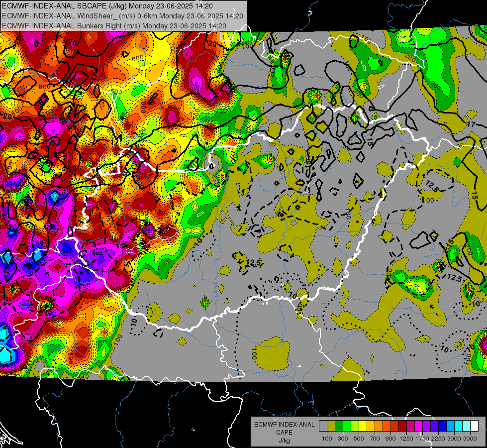Click the 17 contour label on the map
The height and width of the screenshot is (448, 487).
pos(471,124)
